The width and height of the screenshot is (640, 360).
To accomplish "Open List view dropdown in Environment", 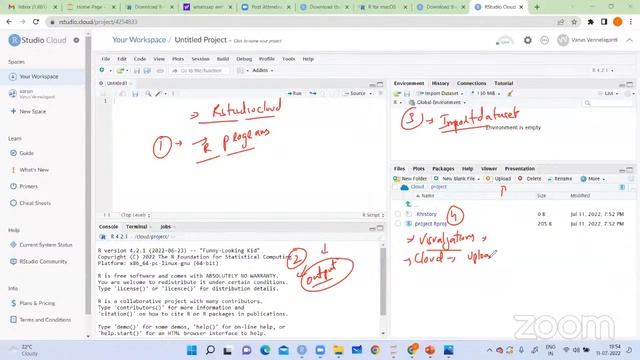I will point(609,93).
